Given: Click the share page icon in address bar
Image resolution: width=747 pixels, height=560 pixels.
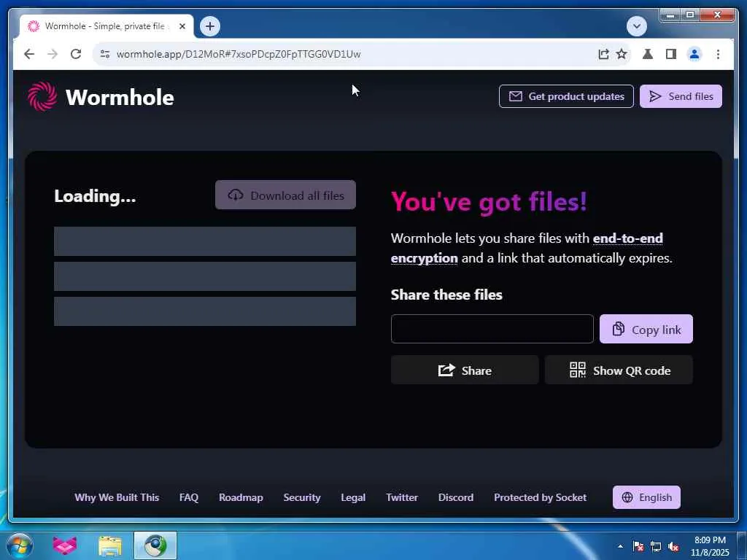Looking at the screenshot, I should [x=603, y=54].
